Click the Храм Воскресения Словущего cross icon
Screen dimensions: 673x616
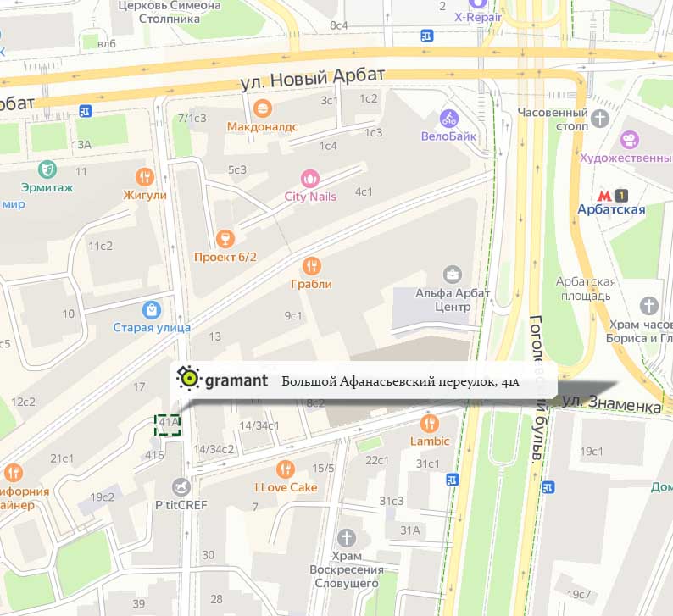click(x=347, y=537)
